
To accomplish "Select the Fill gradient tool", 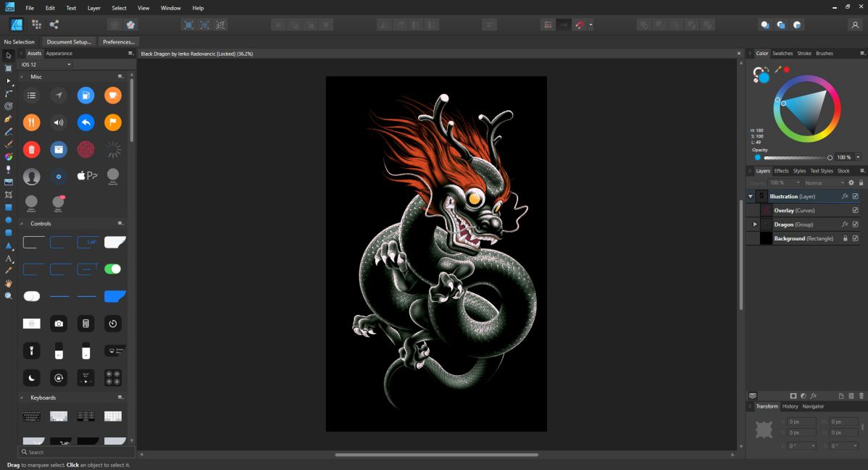I will tap(8, 156).
